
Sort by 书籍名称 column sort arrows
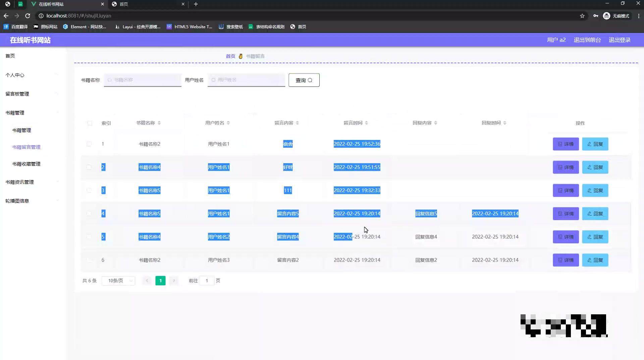click(x=159, y=123)
